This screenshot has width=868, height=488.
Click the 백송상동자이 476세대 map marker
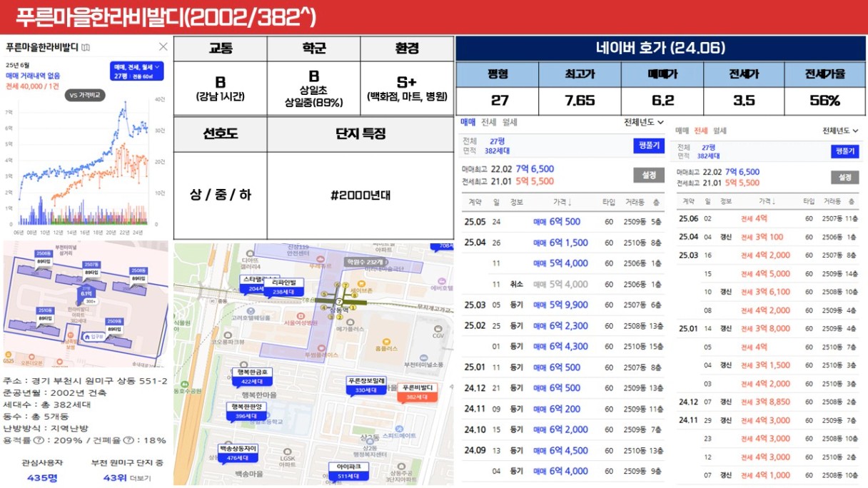(x=238, y=452)
